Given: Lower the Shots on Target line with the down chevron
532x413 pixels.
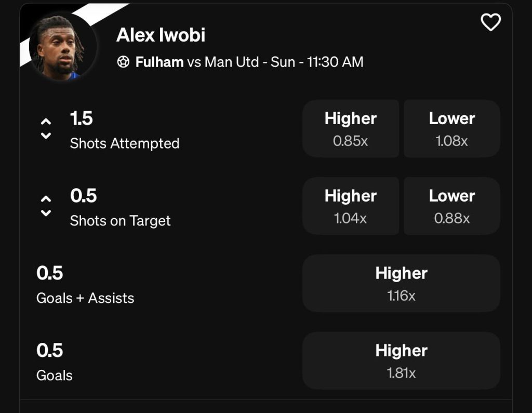Looking at the screenshot, I should [46, 213].
